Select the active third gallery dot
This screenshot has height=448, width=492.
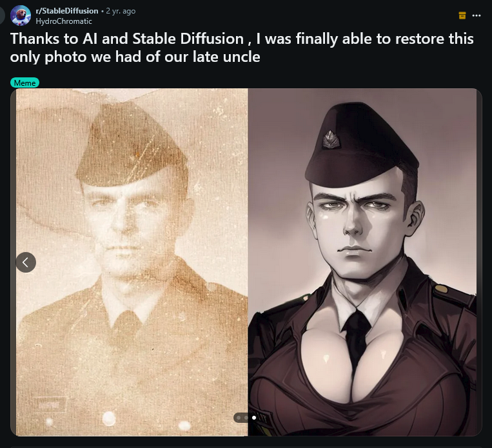click(x=254, y=418)
